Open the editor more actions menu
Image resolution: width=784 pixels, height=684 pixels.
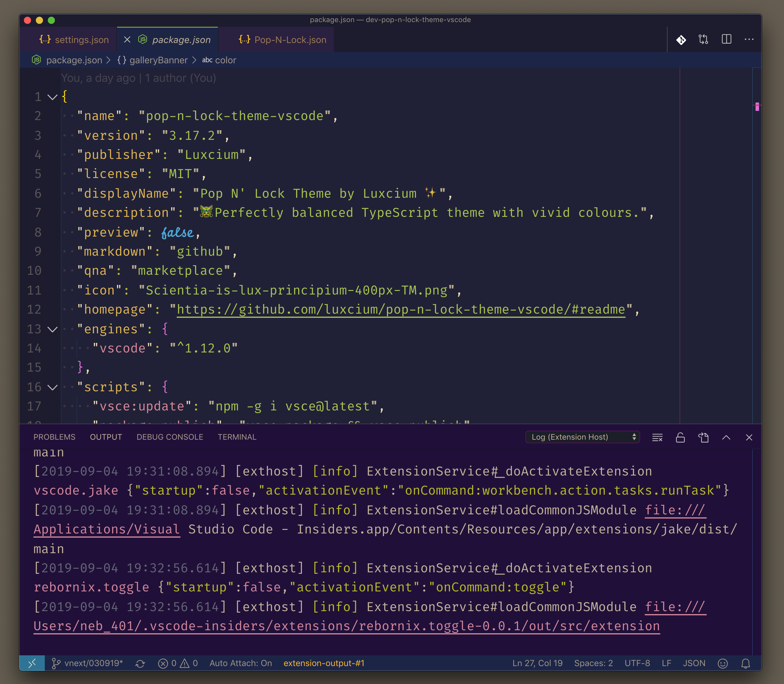click(x=749, y=39)
